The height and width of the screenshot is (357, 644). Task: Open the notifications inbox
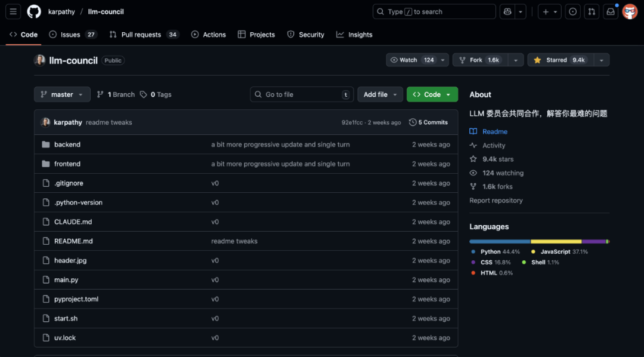tap(610, 11)
